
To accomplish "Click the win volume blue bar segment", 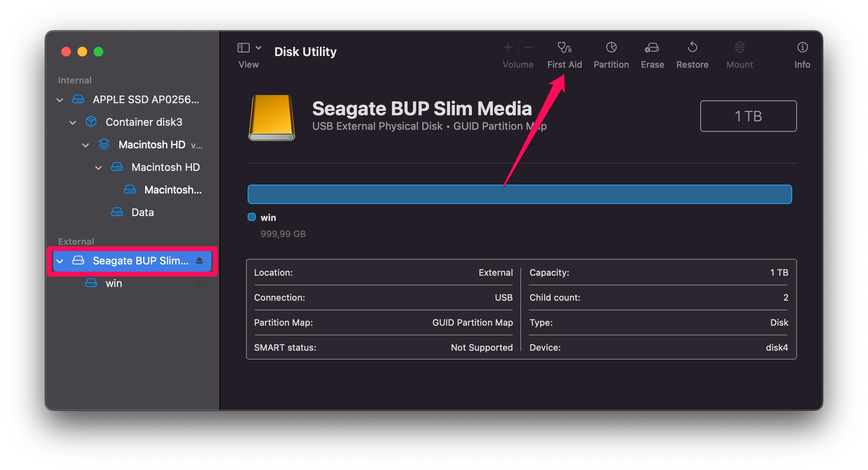I will pyautogui.click(x=520, y=194).
